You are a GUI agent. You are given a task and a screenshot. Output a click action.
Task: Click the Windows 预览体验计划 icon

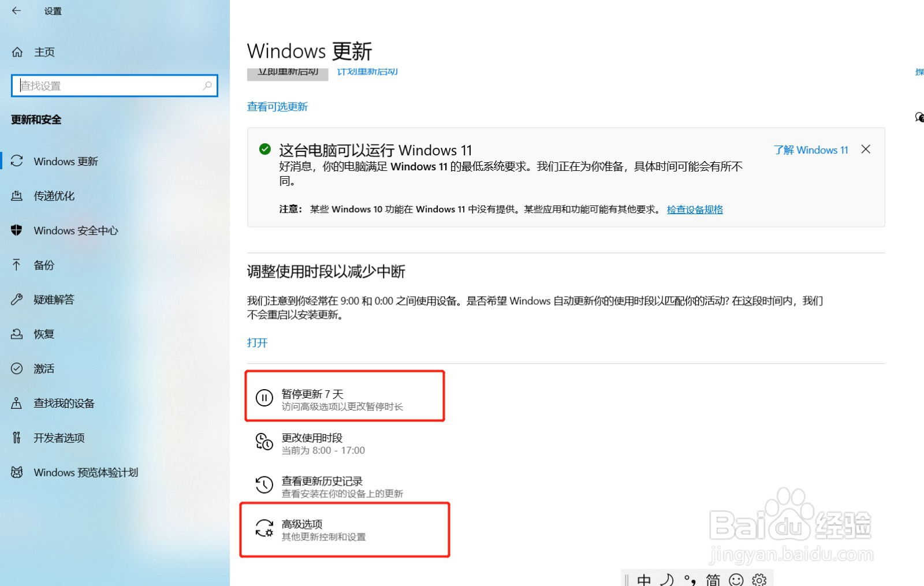[x=17, y=472]
